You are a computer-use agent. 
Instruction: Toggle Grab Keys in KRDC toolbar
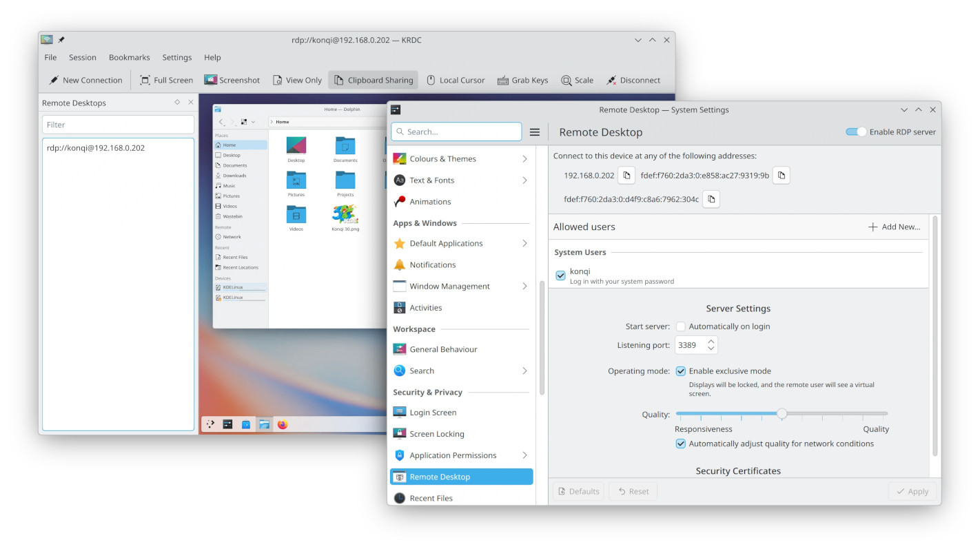(522, 80)
